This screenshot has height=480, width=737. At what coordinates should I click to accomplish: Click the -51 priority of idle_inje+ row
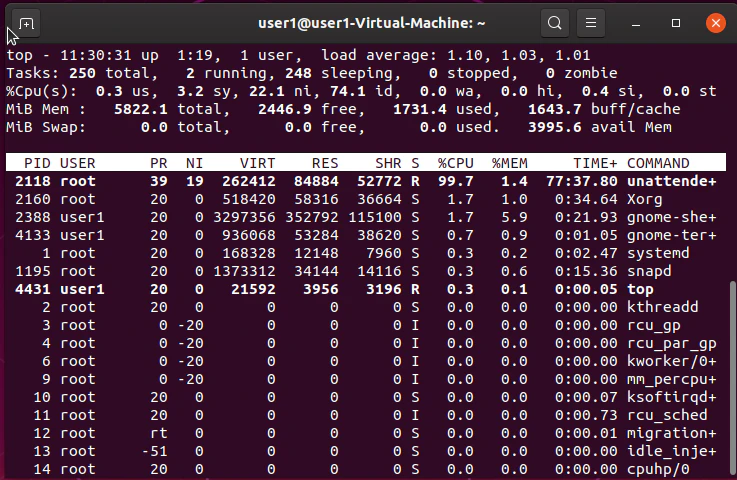point(154,451)
